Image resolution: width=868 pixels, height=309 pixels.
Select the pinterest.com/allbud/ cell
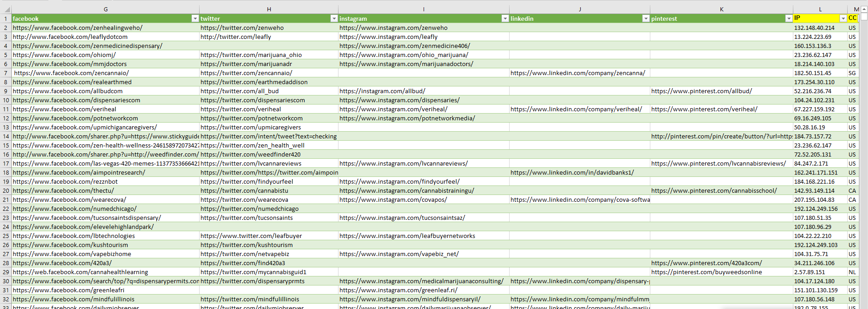point(721,91)
